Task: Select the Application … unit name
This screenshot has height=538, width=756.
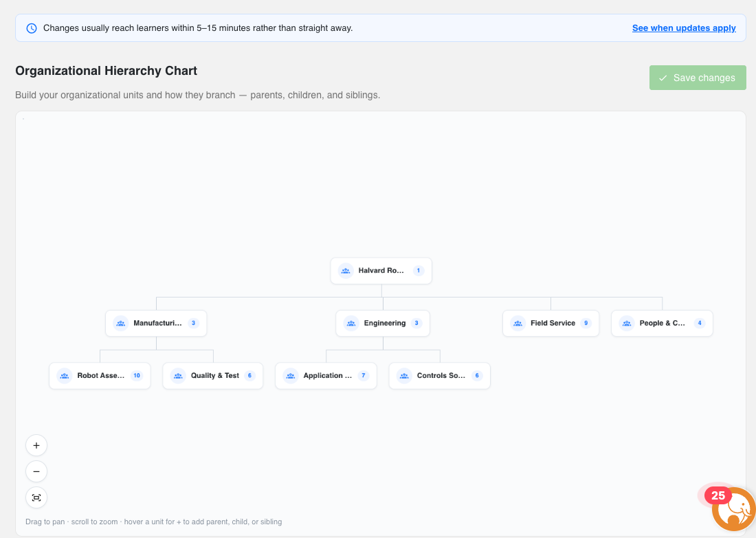Action: pyautogui.click(x=328, y=376)
